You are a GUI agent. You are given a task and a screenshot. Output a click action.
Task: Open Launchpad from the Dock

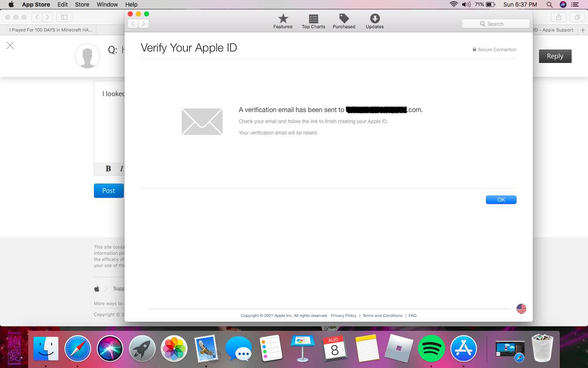[142, 349]
